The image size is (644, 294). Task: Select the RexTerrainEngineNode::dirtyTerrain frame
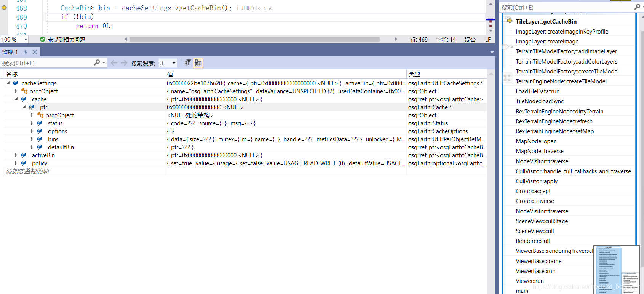pyautogui.click(x=559, y=112)
